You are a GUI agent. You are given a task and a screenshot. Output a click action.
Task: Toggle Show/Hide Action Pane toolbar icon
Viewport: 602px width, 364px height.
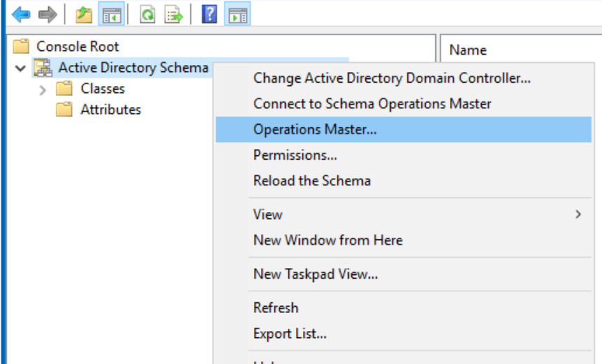[x=237, y=14]
